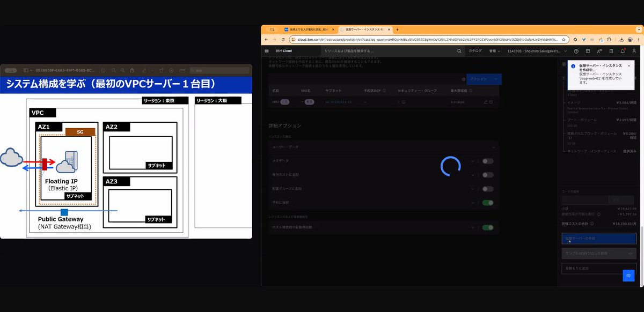
Task: Click the browser forward arrow
Action: (275, 39)
